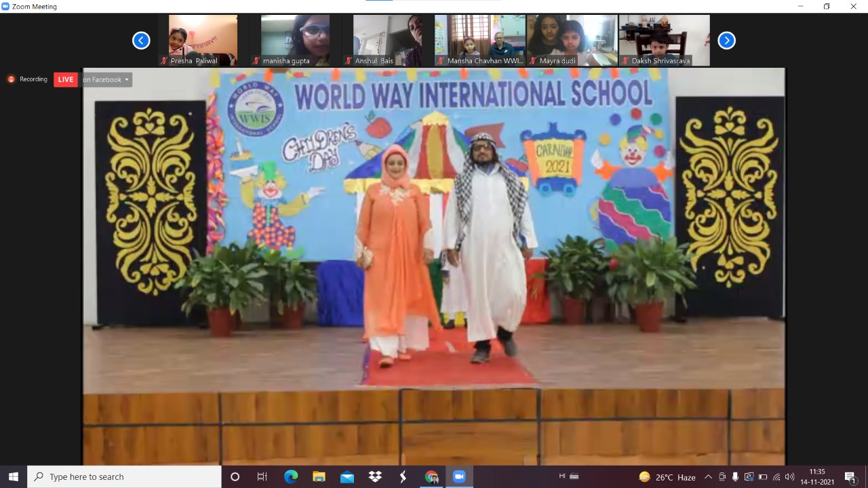Open the Wi-Fi network tray icon
The width and height of the screenshot is (868, 488).
776,477
